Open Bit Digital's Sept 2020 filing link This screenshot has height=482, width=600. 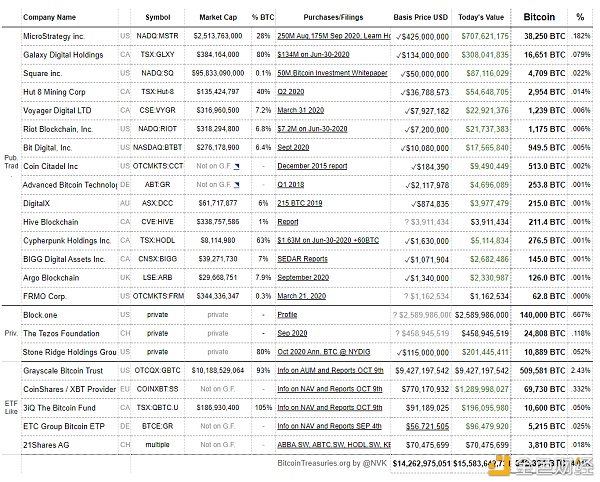293,147
